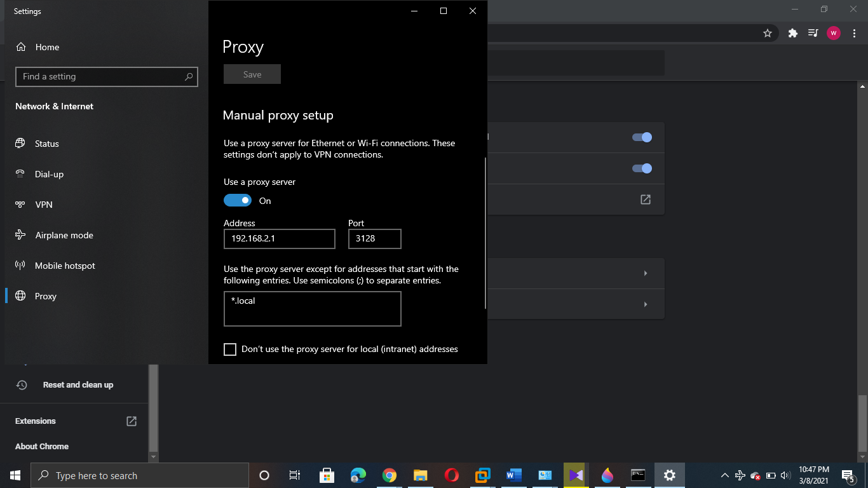The width and height of the screenshot is (868, 488).
Task: Click the Save button
Action: click(x=252, y=74)
